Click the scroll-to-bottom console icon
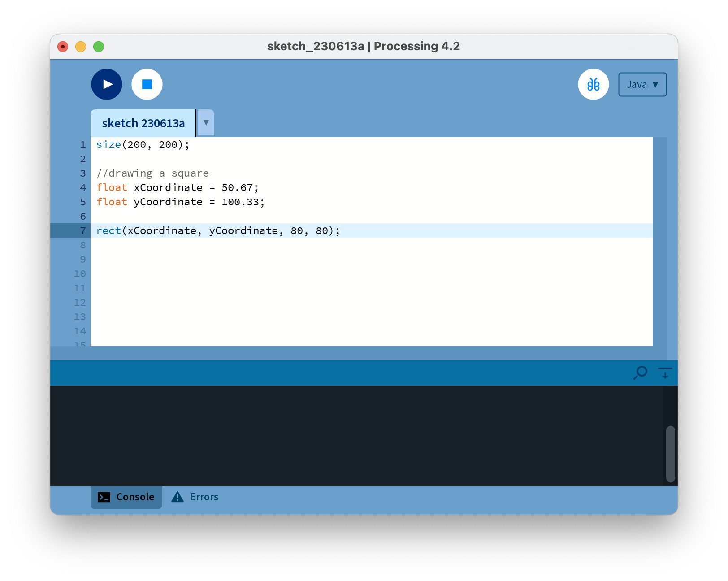Viewport: 728px width, 581px height. [665, 373]
